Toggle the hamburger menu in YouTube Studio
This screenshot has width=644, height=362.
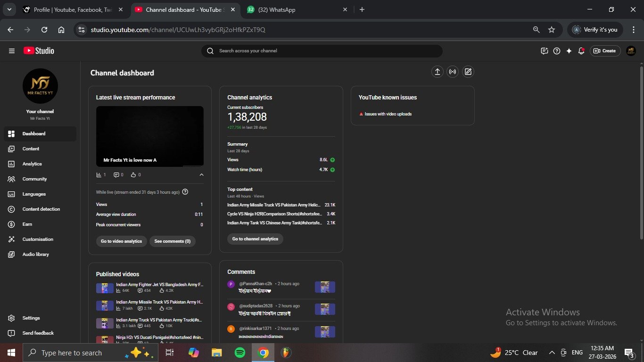click(12, 51)
